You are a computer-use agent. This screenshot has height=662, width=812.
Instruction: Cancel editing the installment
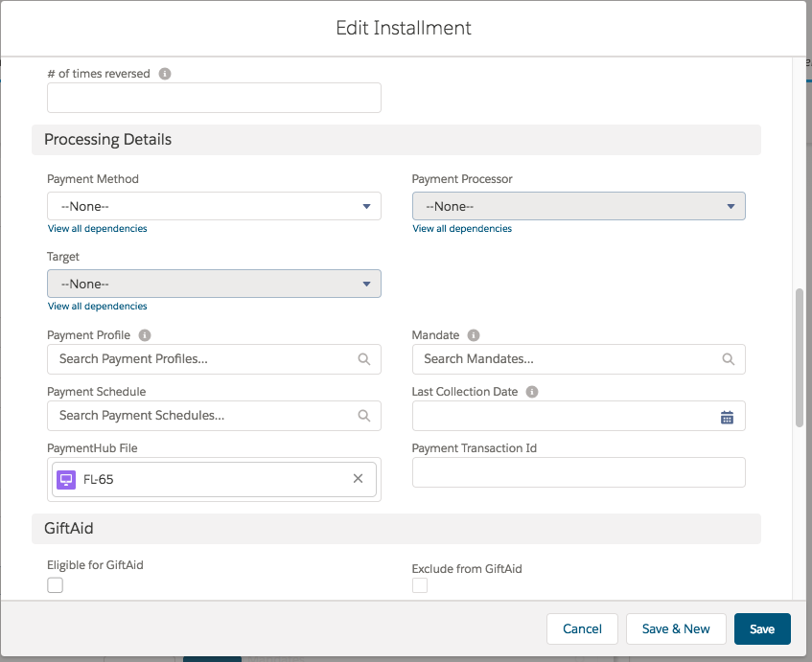point(582,628)
